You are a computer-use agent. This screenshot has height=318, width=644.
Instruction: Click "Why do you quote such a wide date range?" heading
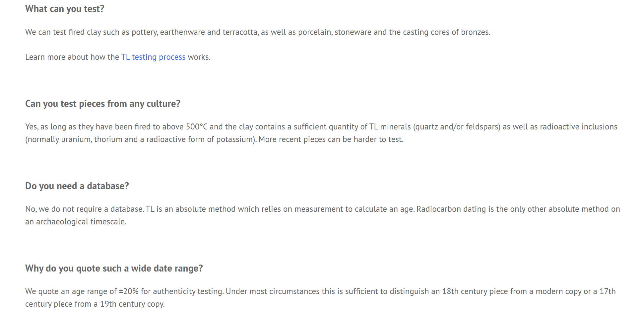tap(114, 269)
